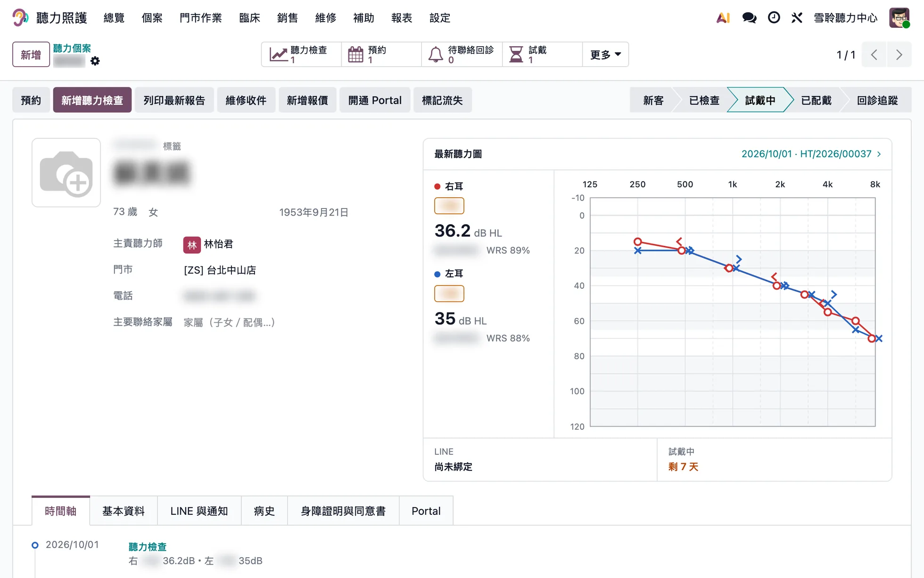924x578 pixels.
Task: Open 臨床 menu
Action: [249, 18]
